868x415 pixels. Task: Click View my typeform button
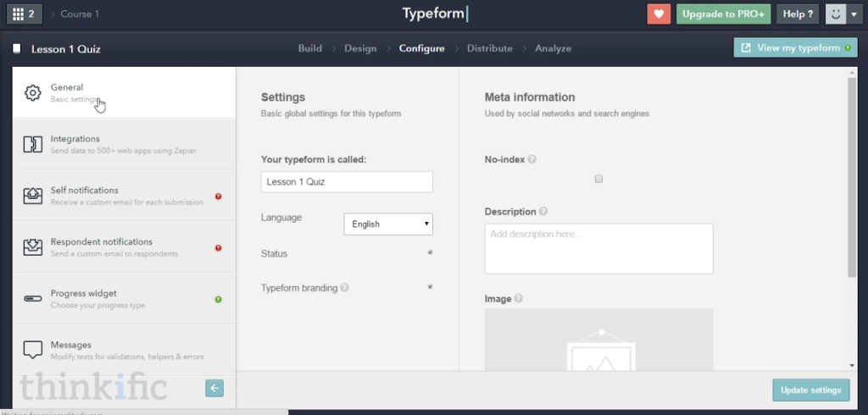click(795, 47)
